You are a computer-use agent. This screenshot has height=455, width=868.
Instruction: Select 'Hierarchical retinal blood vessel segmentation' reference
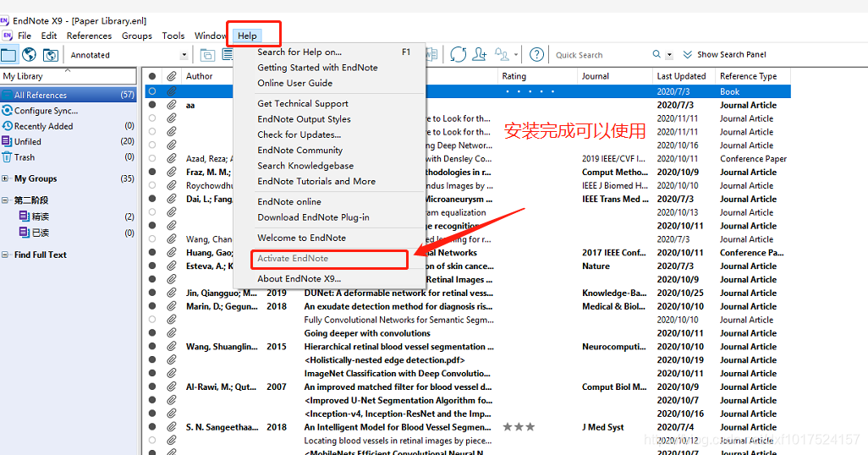pos(398,347)
